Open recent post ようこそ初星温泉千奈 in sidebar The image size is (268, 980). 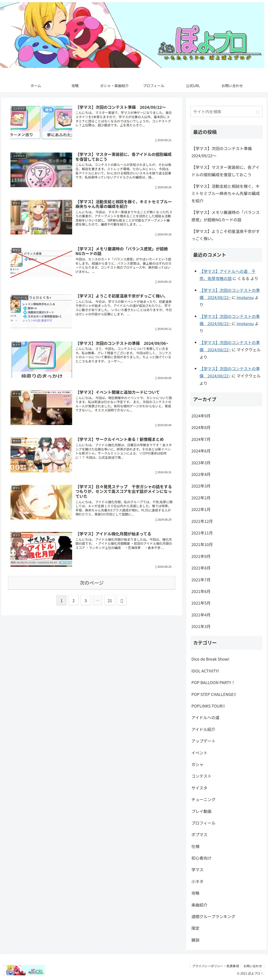click(x=225, y=235)
